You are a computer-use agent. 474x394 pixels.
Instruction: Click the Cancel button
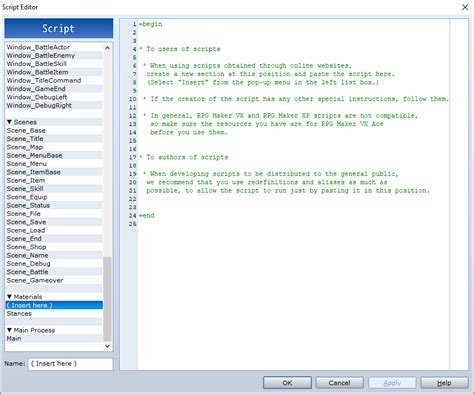click(339, 383)
